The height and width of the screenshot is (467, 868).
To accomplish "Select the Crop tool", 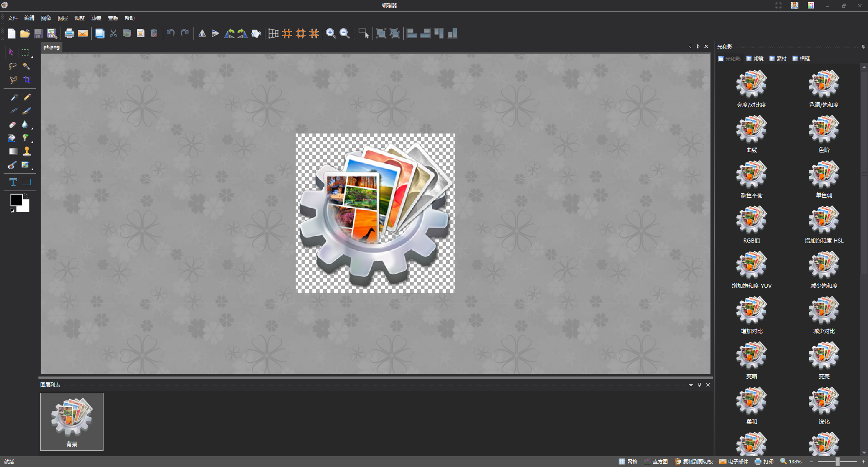I will click(27, 80).
